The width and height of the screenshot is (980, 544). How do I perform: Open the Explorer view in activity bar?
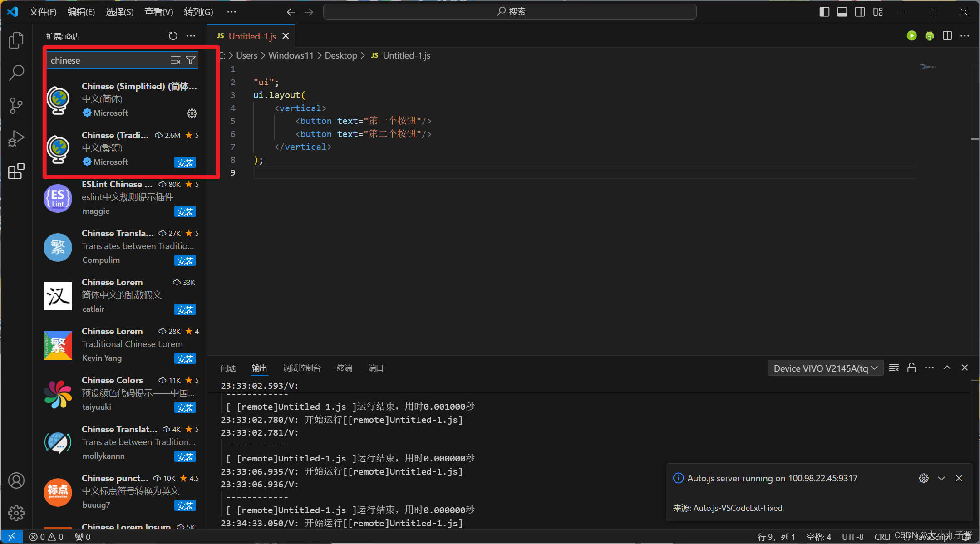[x=16, y=40]
